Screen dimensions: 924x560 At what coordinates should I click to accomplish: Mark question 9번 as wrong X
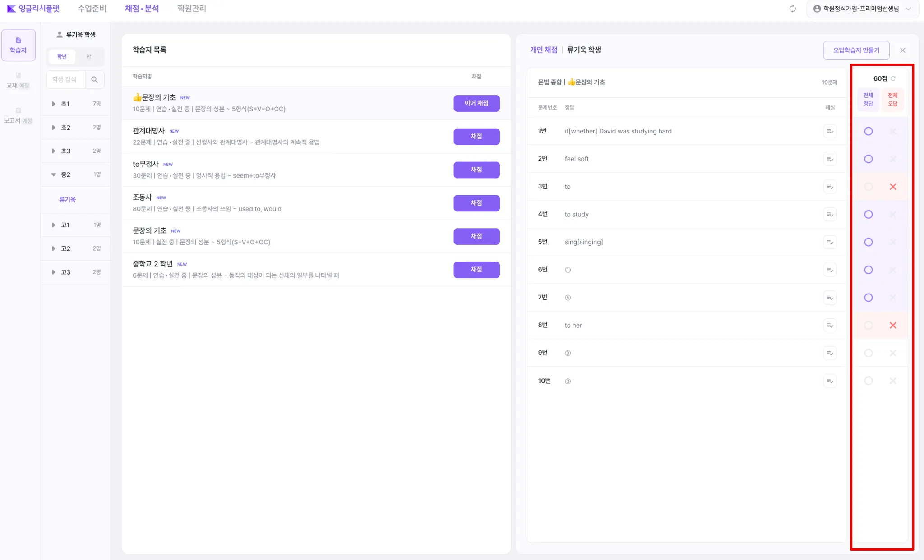click(892, 353)
